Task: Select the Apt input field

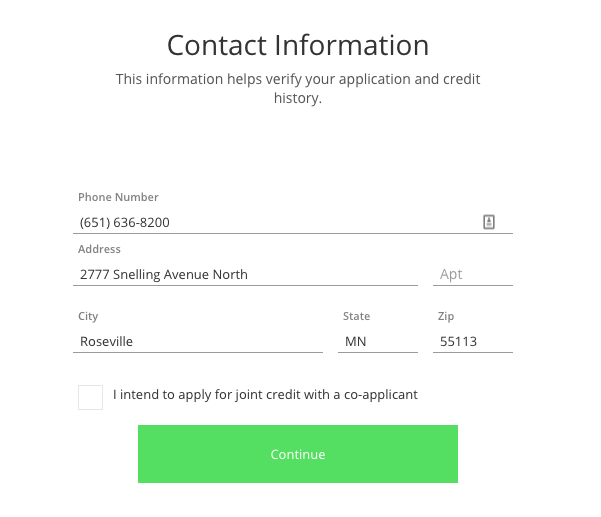Action: point(474,274)
